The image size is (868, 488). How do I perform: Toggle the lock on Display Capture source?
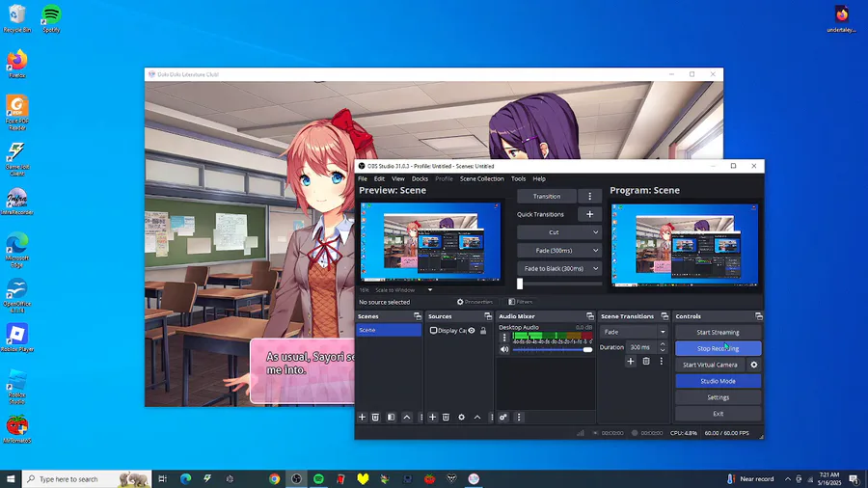click(x=483, y=330)
